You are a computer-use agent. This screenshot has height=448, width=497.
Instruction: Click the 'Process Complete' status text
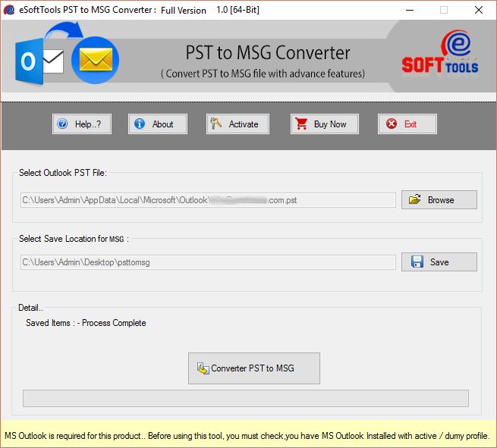click(114, 323)
